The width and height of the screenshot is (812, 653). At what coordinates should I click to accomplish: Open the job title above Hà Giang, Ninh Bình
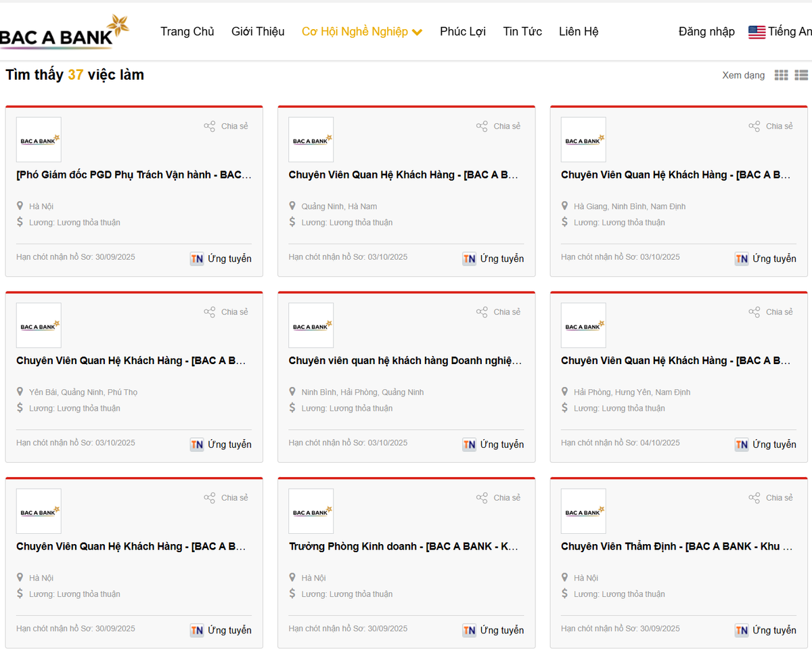coord(676,175)
